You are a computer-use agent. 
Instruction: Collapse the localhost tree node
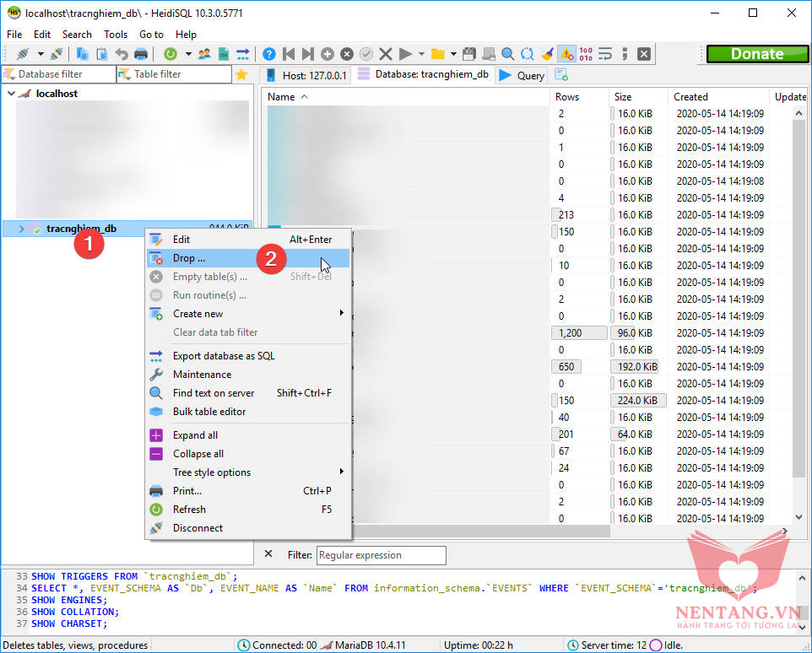[x=11, y=94]
